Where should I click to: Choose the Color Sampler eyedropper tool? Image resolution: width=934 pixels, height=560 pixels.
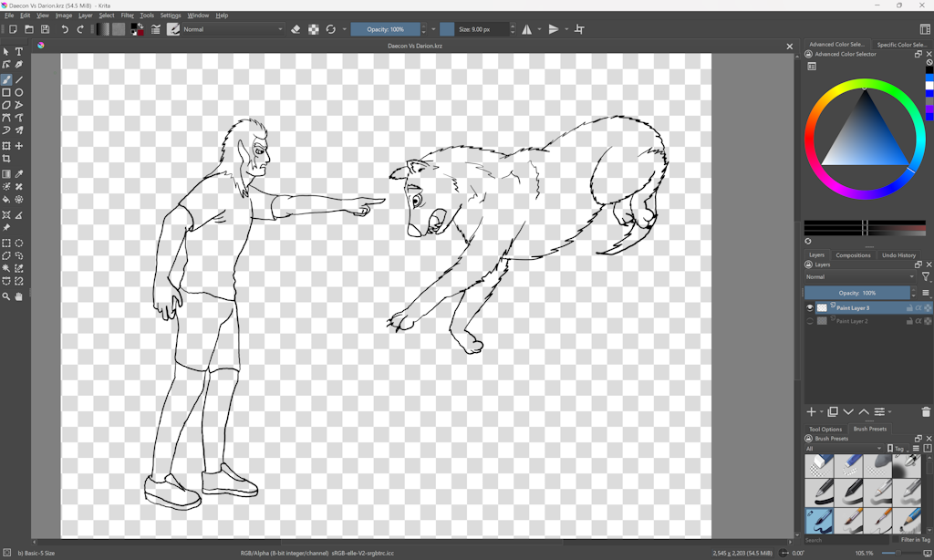pos(18,173)
